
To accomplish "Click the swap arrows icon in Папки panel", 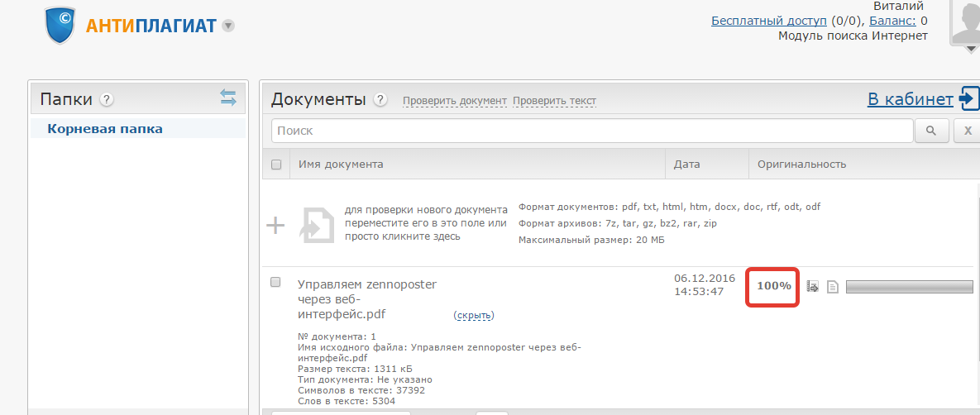I will [228, 98].
